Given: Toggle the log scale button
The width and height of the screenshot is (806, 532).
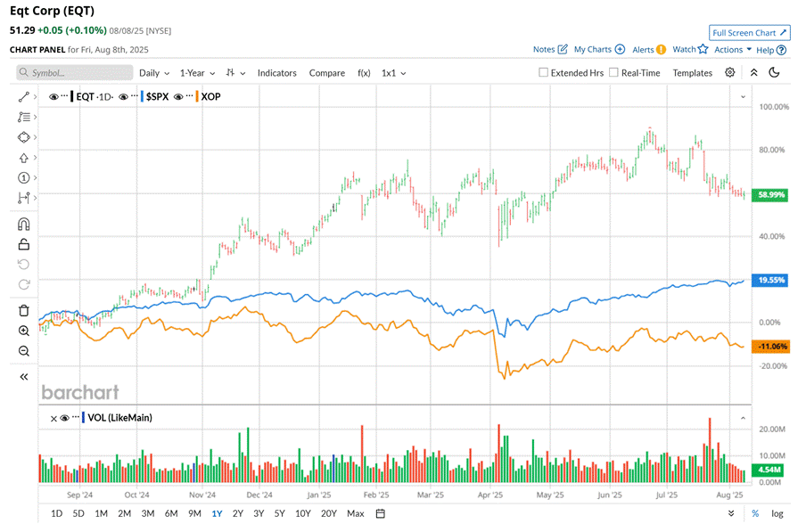Looking at the screenshot, I should (777, 513).
